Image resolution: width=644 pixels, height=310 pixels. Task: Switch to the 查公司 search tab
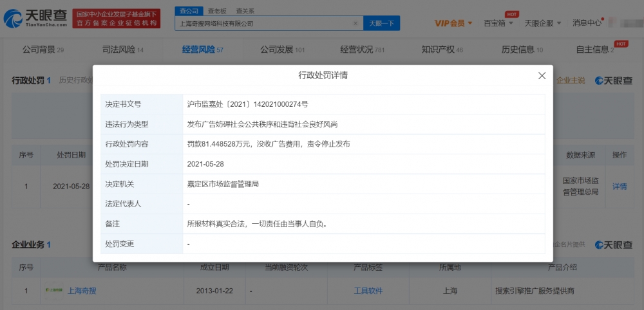189,11
